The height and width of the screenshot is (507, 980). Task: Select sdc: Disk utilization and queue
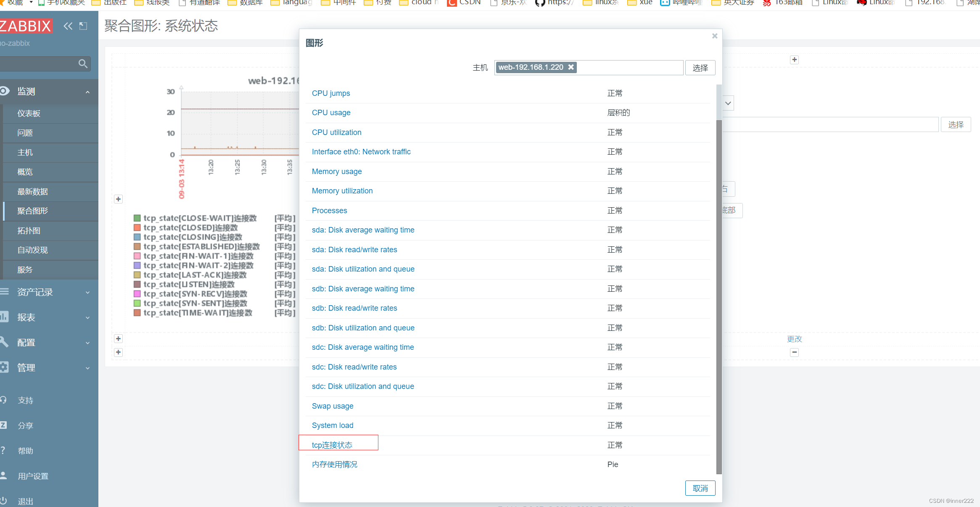[x=363, y=386]
